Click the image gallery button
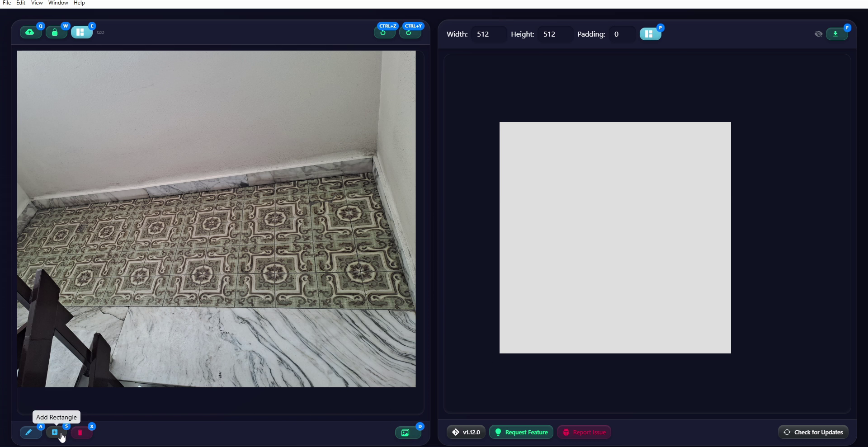This screenshot has height=447, width=868. point(406,433)
